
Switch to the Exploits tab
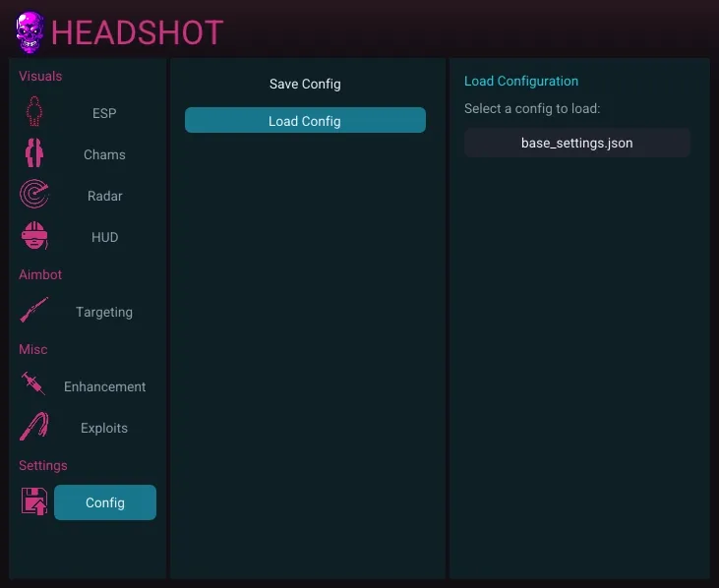pos(104,428)
